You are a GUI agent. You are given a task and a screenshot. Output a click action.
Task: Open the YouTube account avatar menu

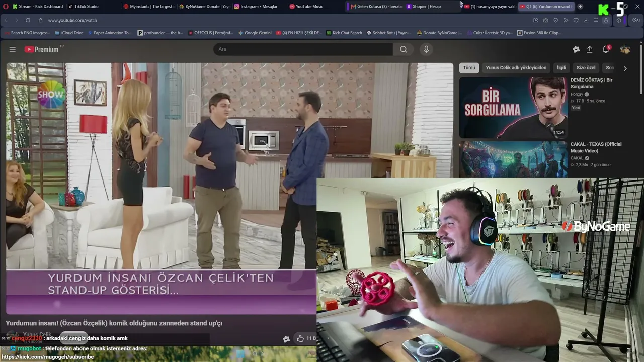click(x=625, y=49)
